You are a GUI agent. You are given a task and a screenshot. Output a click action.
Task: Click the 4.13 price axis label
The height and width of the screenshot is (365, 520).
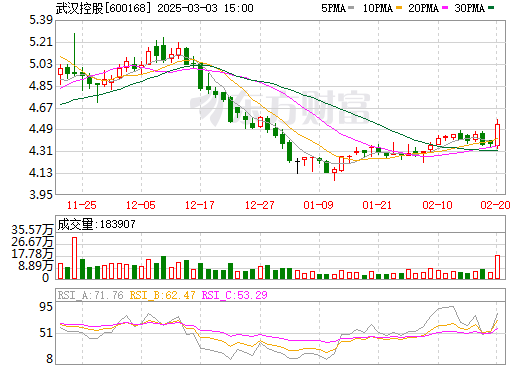(41, 173)
